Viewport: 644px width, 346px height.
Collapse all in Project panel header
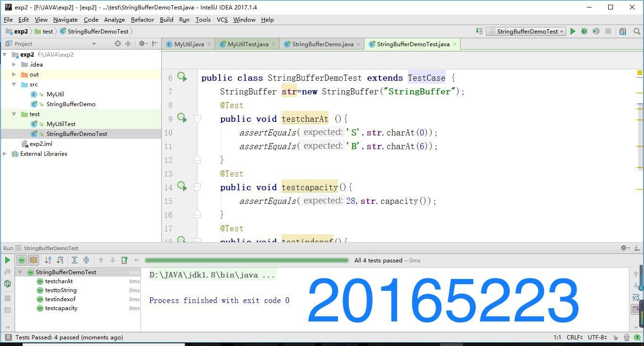(127, 43)
